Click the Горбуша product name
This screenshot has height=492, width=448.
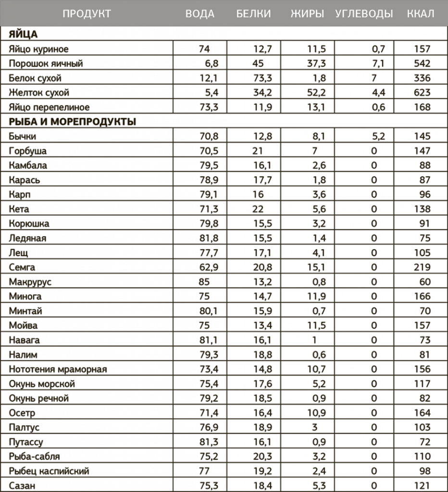pyautogui.click(x=28, y=151)
